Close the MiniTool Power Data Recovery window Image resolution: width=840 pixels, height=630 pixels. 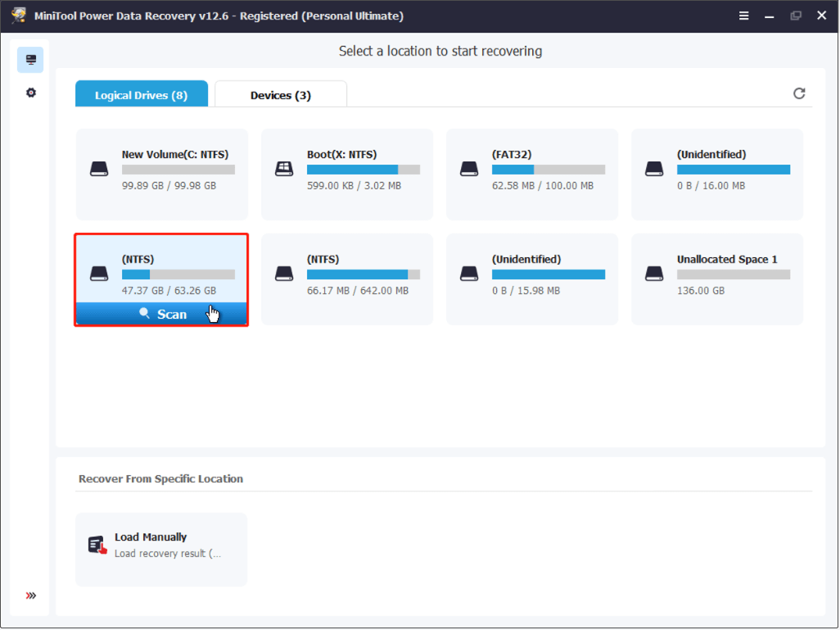822,15
